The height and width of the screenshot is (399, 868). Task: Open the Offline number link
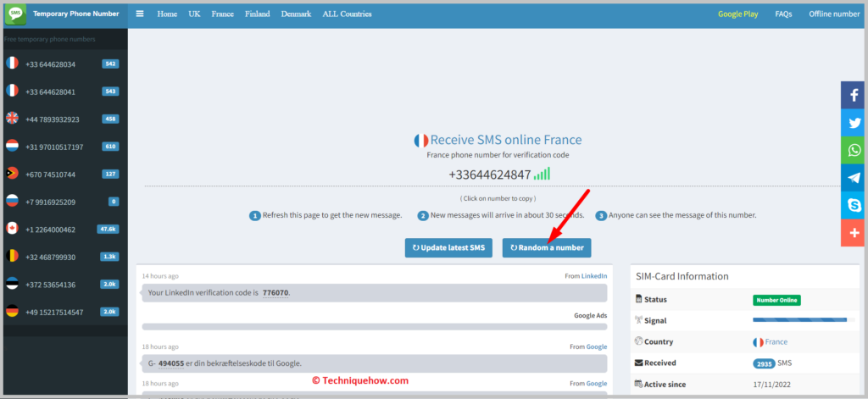tap(834, 14)
